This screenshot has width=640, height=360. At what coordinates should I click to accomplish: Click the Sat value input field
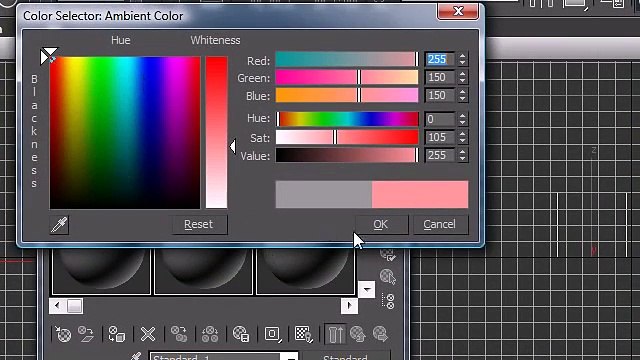coord(440,137)
